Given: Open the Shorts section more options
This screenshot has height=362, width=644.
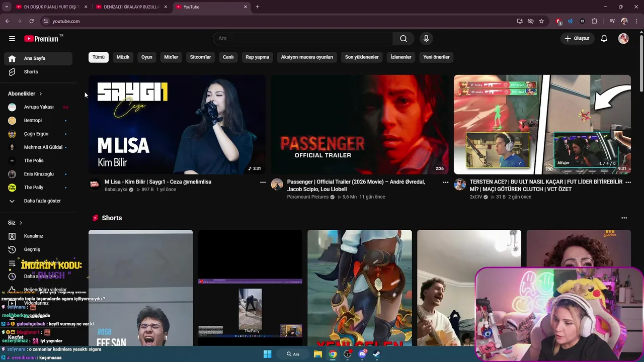Looking at the screenshot, I should (624, 218).
